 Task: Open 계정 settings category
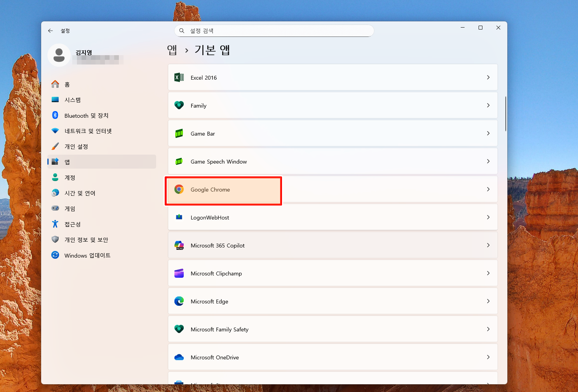click(x=102, y=178)
